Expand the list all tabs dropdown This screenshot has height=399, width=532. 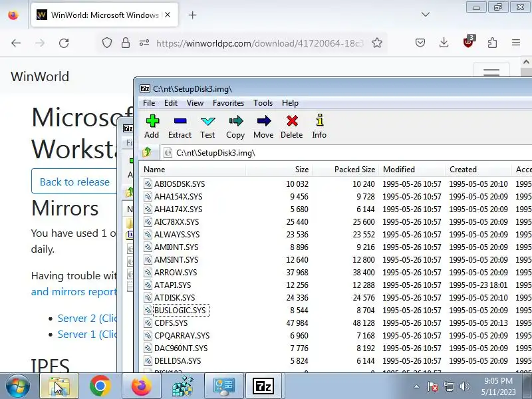click(x=426, y=15)
